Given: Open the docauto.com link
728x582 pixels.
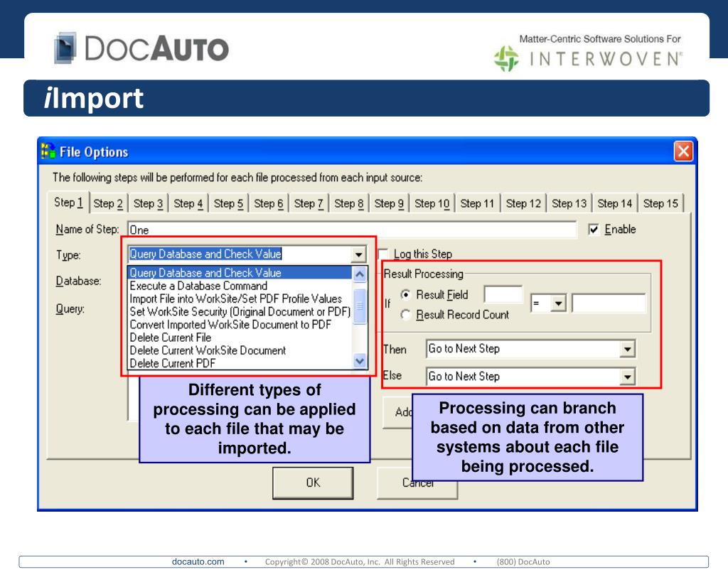Looking at the screenshot, I should [x=198, y=561].
